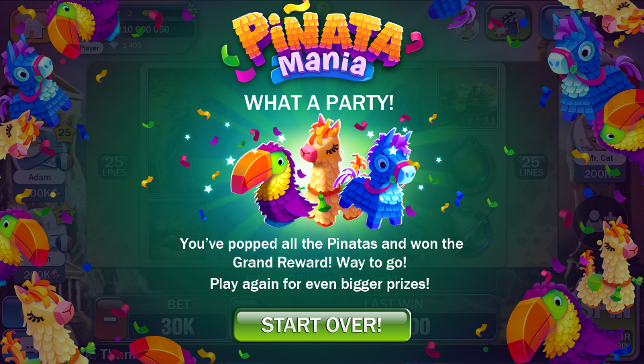Click the dimmed add friend icon
Viewport: 644px width, 364px height.
click(x=600, y=220)
